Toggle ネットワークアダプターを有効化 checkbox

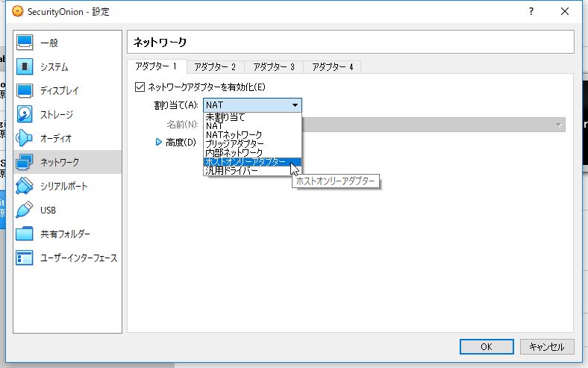(140, 87)
